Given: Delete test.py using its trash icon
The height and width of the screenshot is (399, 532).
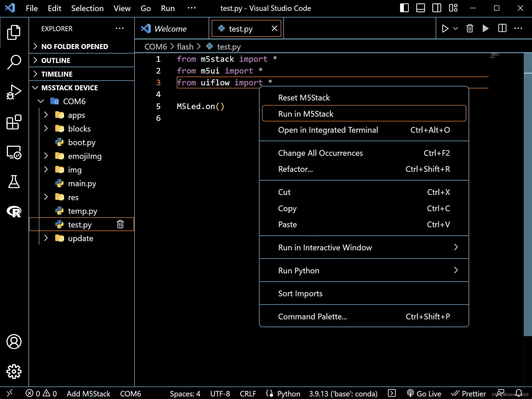Looking at the screenshot, I should point(120,224).
